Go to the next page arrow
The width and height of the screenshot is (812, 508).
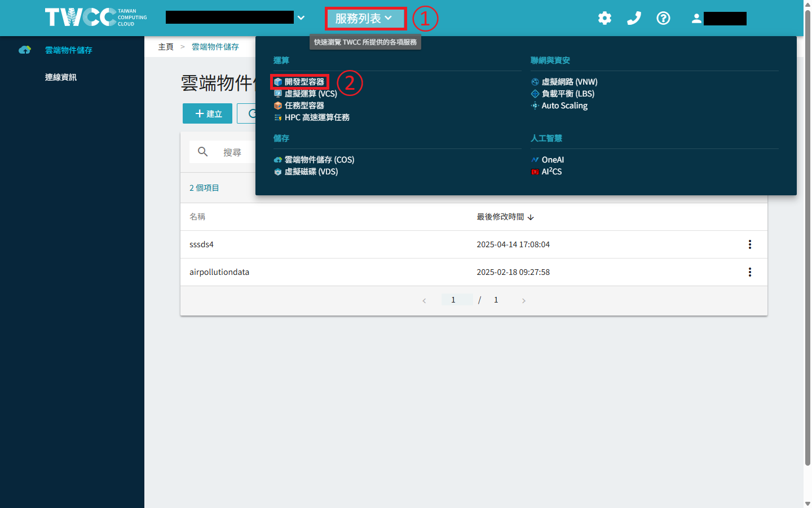523,300
